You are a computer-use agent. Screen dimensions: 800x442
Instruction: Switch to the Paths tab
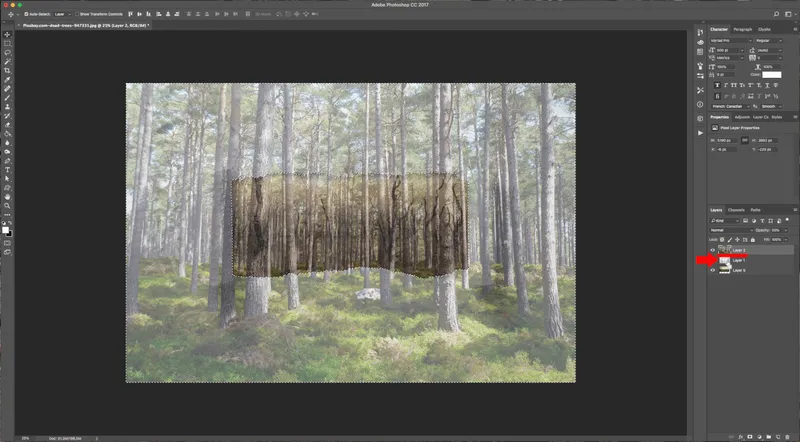756,210
